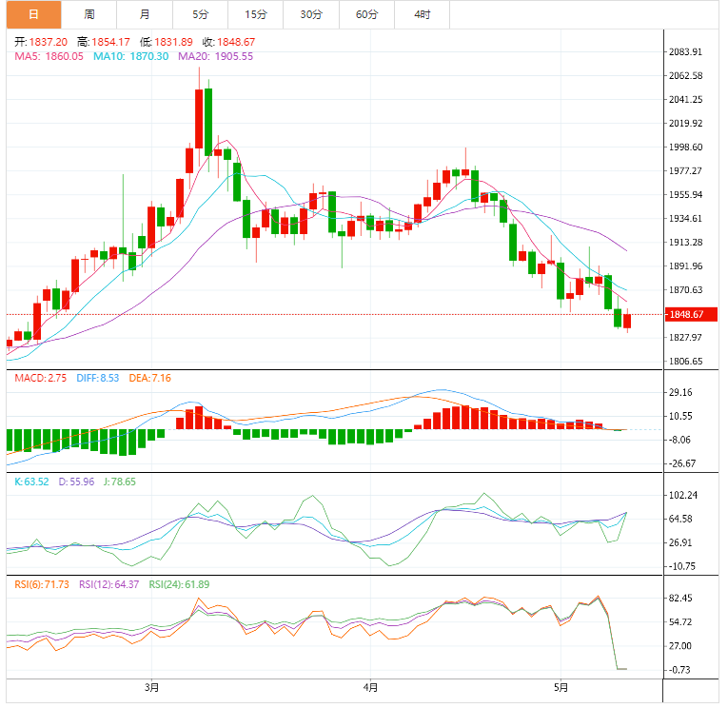Click the DEA value label
This screenshot has width=728, height=708.
[150, 378]
